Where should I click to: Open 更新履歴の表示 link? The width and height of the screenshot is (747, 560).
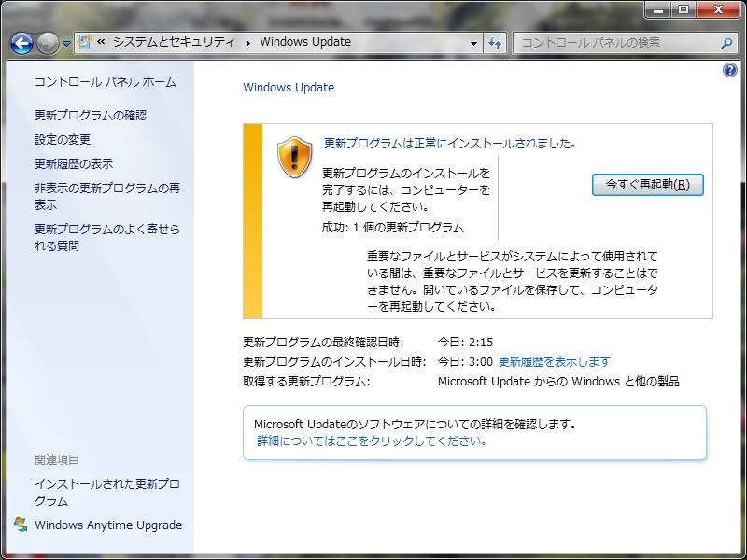[74, 164]
